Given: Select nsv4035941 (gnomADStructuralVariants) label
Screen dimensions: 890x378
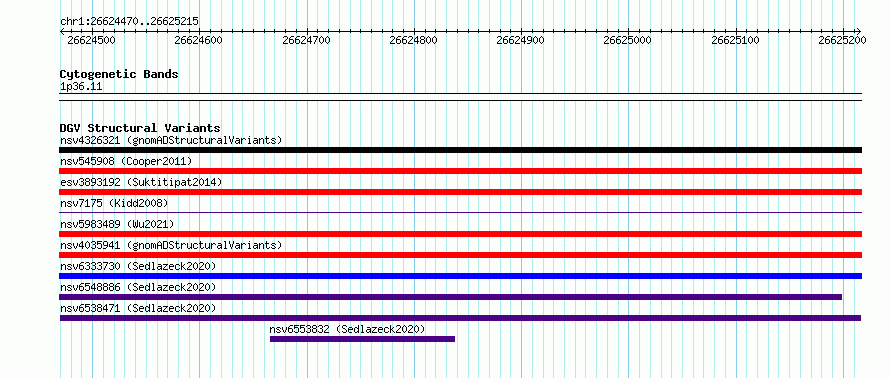Looking at the screenshot, I should coord(171,245).
